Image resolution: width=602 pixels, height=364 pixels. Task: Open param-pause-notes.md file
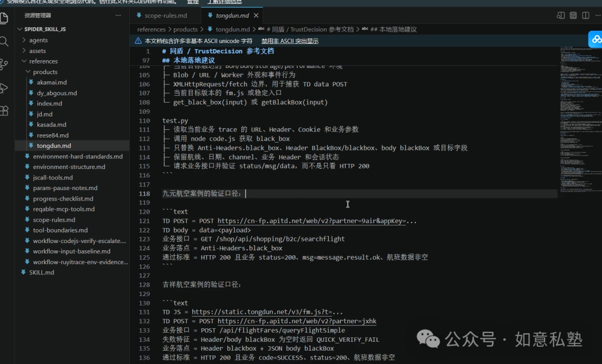point(65,188)
